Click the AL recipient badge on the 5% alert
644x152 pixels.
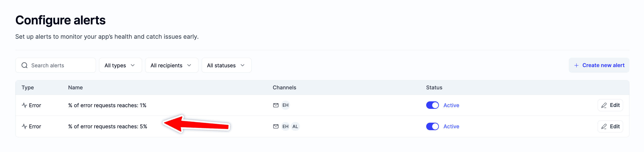click(x=295, y=126)
